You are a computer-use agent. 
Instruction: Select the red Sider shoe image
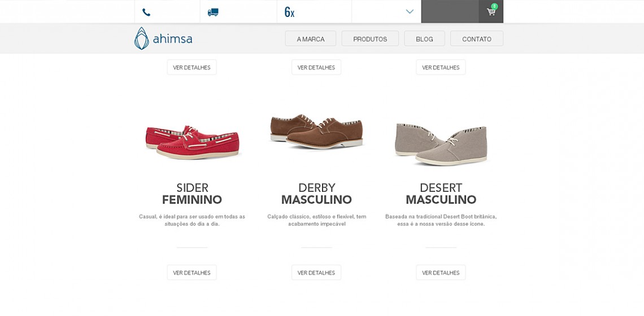pyautogui.click(x=192, y=142)
